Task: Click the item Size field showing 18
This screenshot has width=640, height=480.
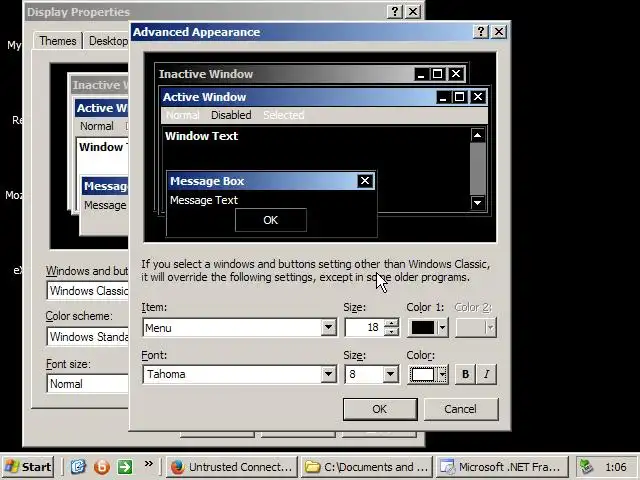Action: [x=364, y=327]
